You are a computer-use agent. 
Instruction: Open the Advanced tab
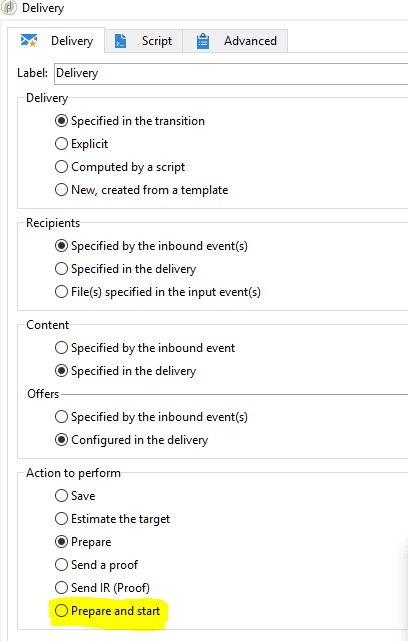point(235,41)
